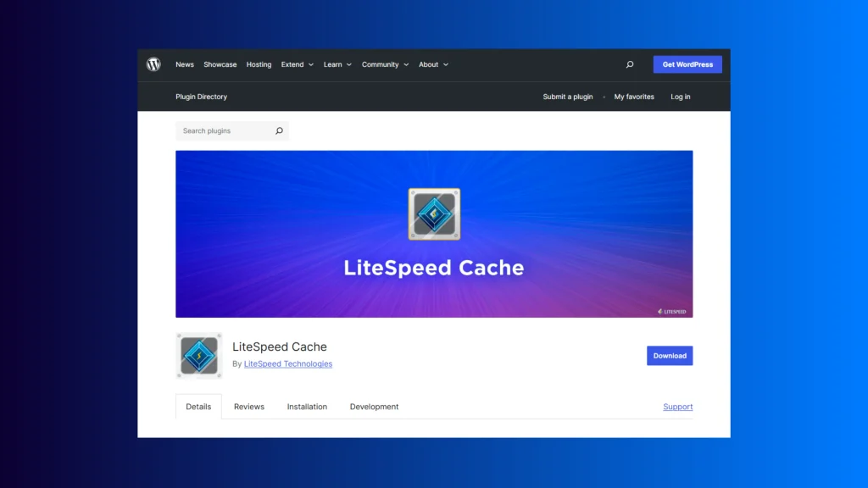Click the search icon in plugin search box
The width and height of the screenshot is (868, 488).
click(x=279, y=131)
